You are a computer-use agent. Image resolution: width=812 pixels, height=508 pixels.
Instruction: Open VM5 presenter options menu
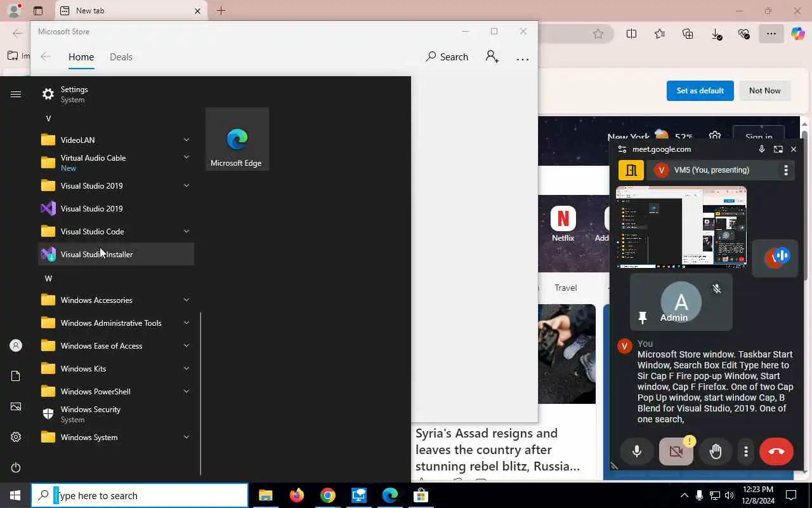tap(785, 170)
